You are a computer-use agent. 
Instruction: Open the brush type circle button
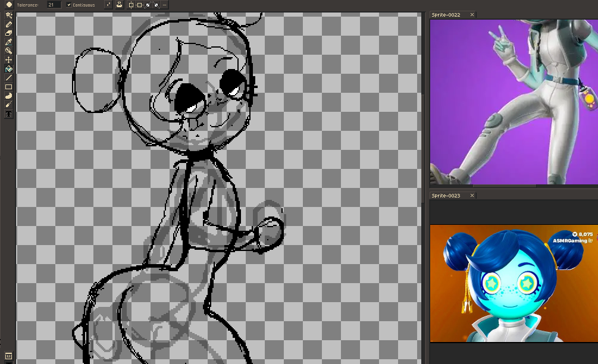[x=9, y=5]
